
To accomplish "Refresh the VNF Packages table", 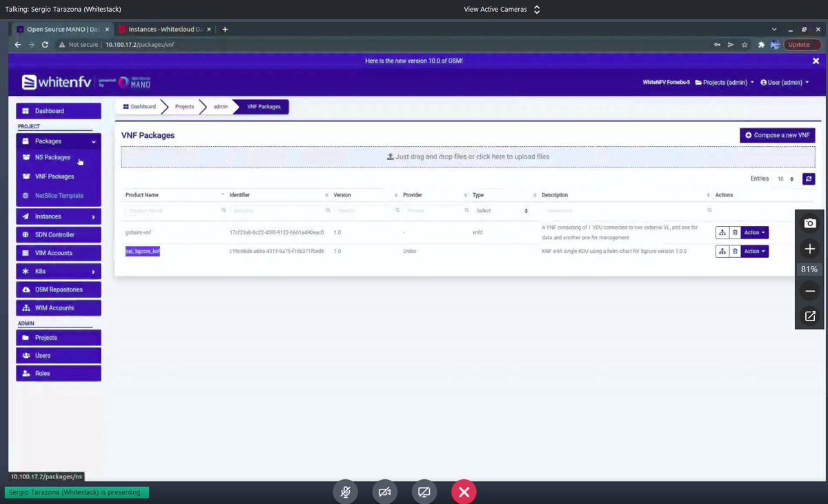I will 809,179.
